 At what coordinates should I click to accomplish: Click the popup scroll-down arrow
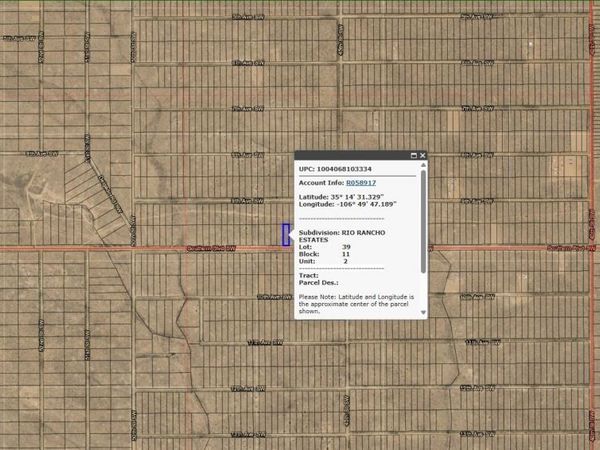point(423,313)
